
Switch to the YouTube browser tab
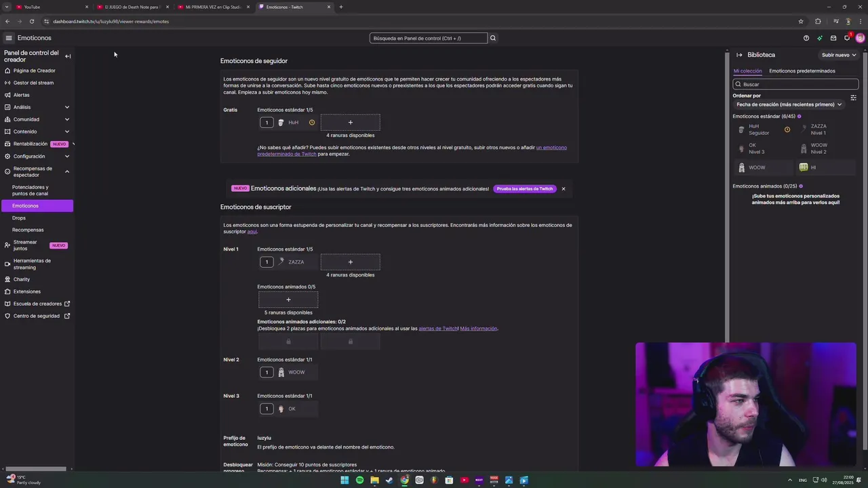click(51, 7)
